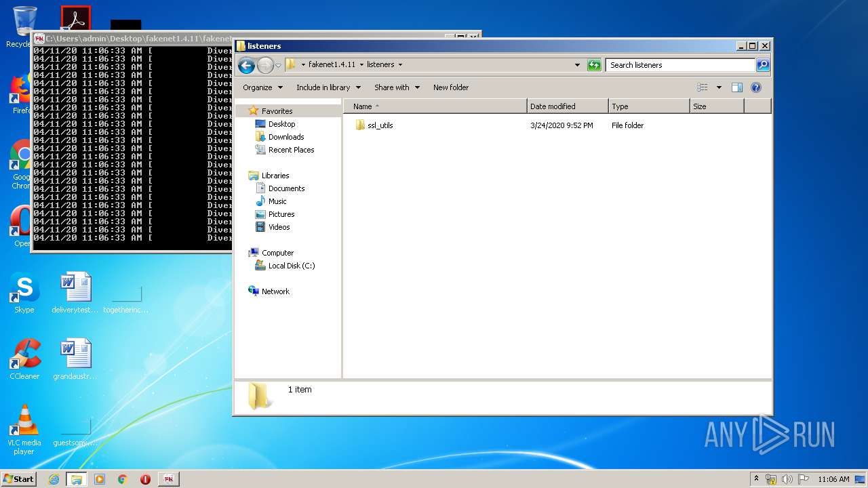
Task: Click the Windows Explorer taskbar button
Action: [77, 479]
